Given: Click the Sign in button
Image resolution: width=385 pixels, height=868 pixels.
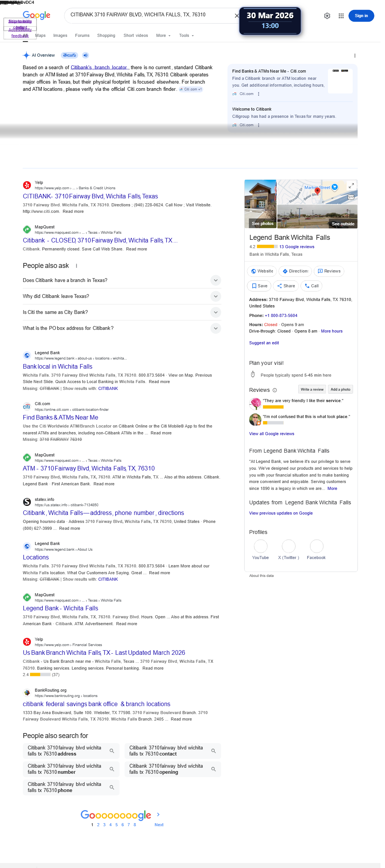Looking at the screenshot, I should [361, 16].
